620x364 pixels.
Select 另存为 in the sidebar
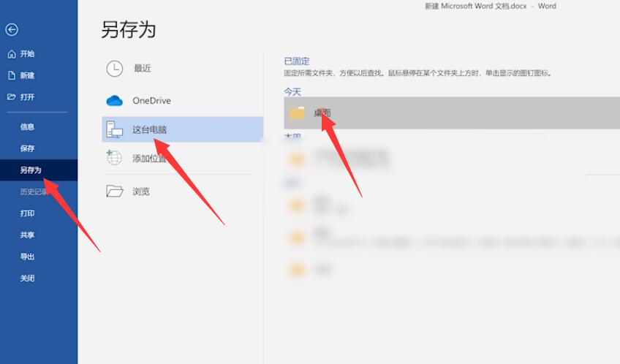(39, 170)
